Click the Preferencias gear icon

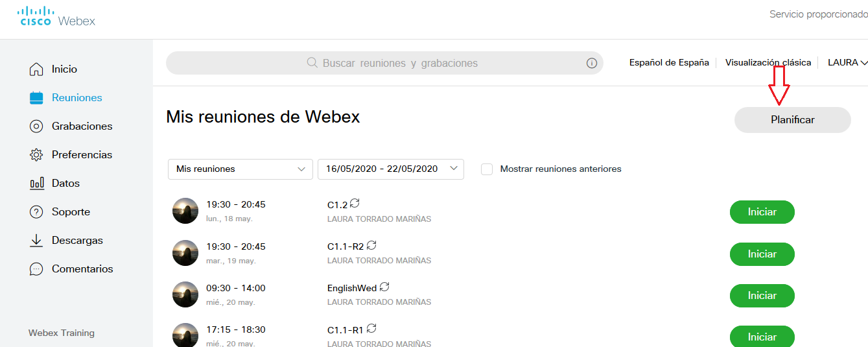point(36,155)
